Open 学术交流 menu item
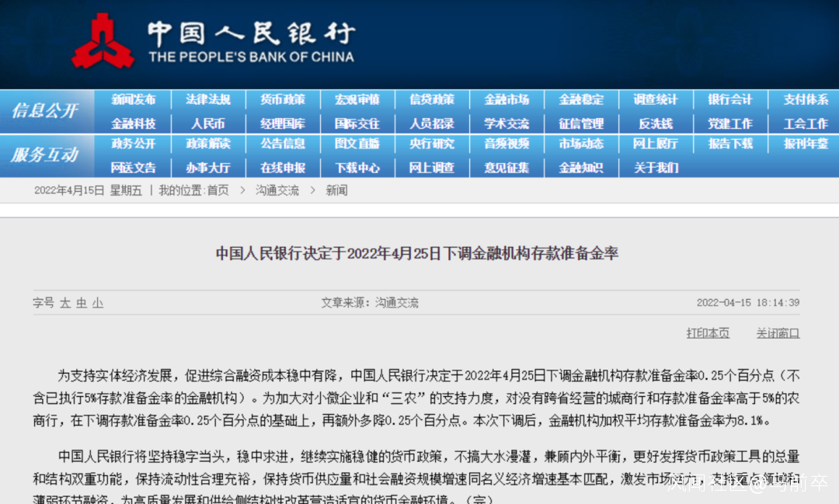Screen dimensions: 839x504 507,124
